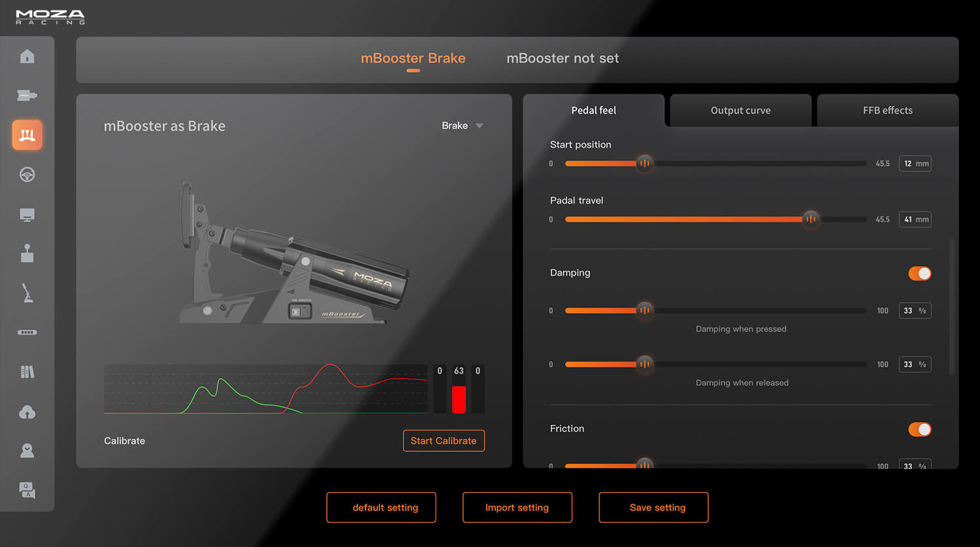The image size is (980, 547).
Task: Click the MOZA Racing logo
Action: pos(50,17)
